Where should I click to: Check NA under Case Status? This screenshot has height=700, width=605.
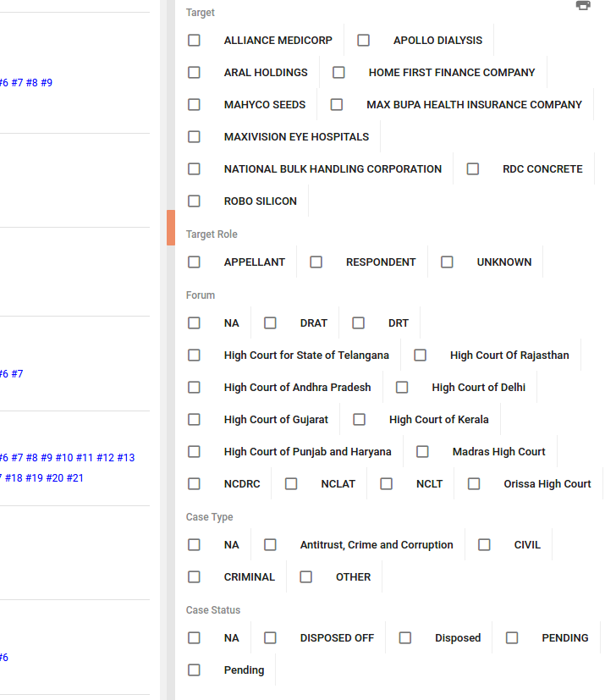point(194,637)
